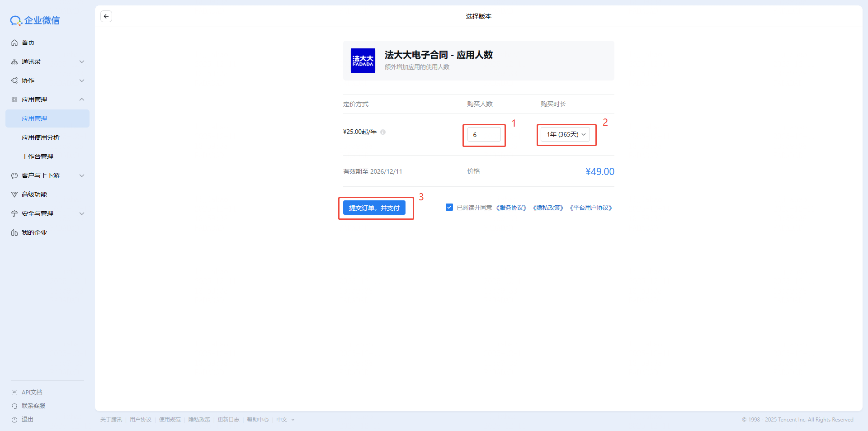Screen dimensions: 868x431
Task: Click the 购买人数 column header
Action: (480, 104)
